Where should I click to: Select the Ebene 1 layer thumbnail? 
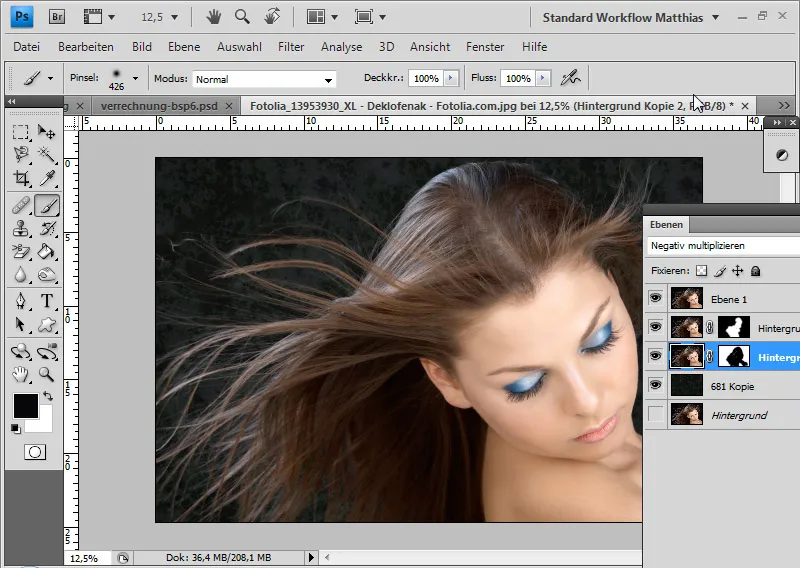[686, 299]
